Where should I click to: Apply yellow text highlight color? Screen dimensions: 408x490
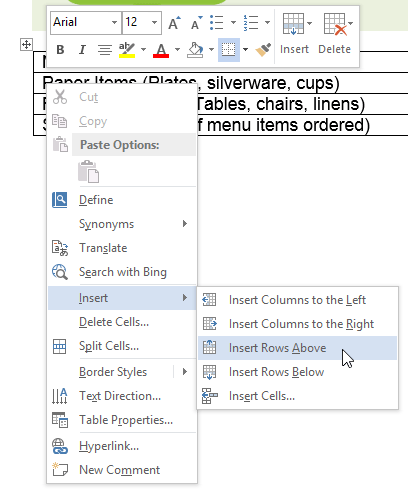click(x=127, y=50)
